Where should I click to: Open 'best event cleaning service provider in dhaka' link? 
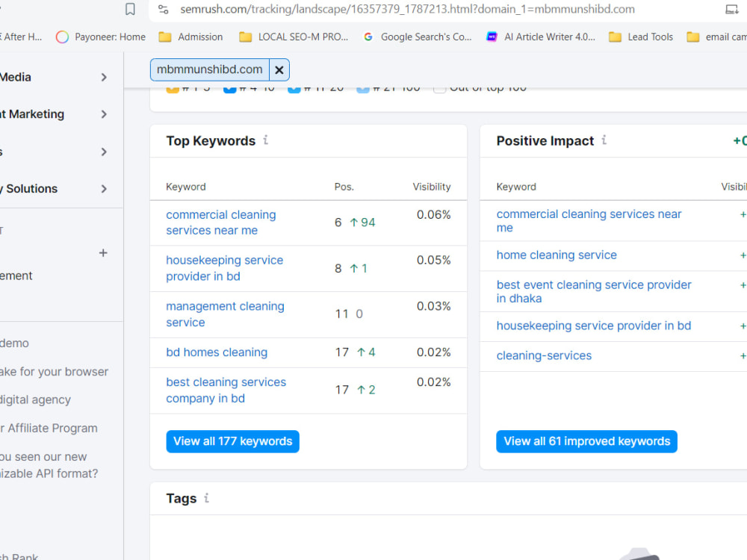[594, 291]
